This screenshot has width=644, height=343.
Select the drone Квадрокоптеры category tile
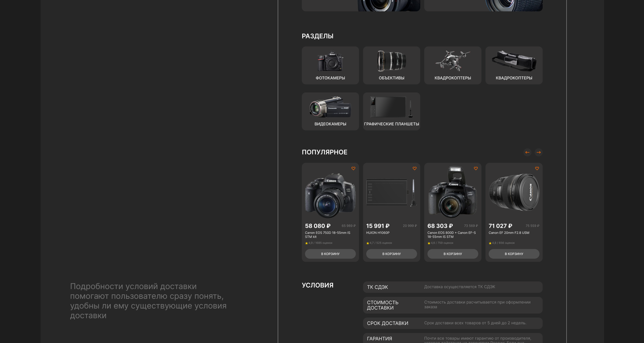pyautogui.click(x=452, y=65)
